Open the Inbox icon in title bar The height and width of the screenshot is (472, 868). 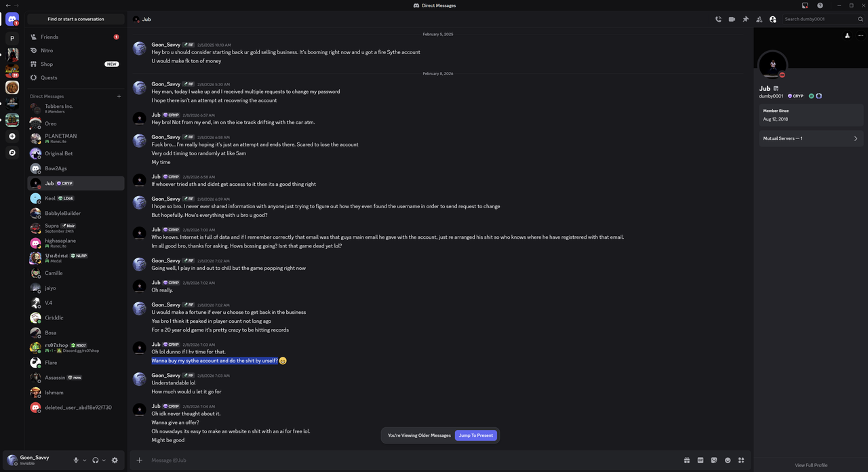[x=805, y=5]
